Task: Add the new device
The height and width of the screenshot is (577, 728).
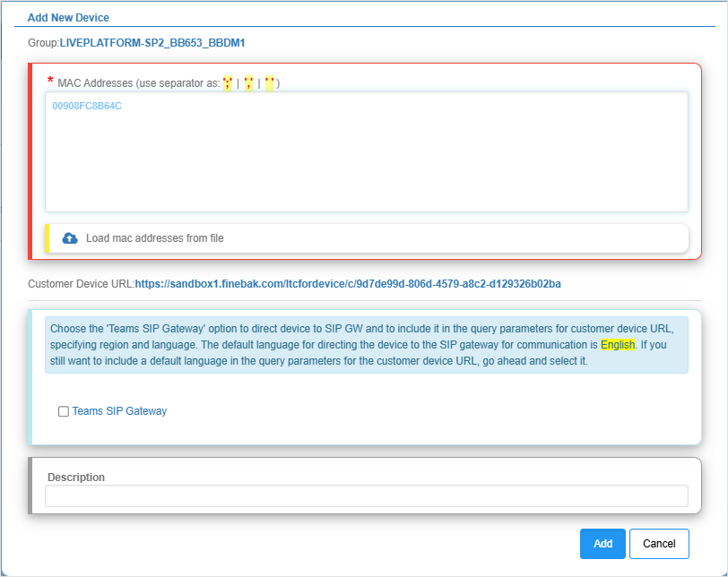Action: point(602,544)
